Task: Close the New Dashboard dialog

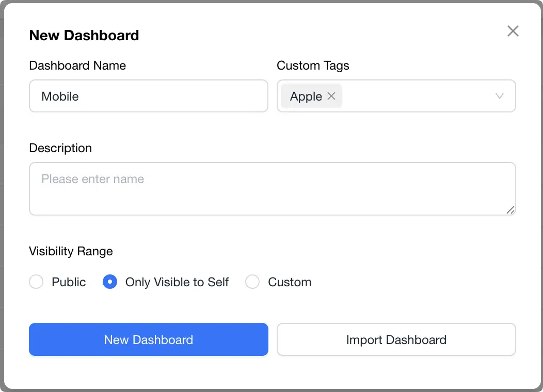Action: (513, 31)
